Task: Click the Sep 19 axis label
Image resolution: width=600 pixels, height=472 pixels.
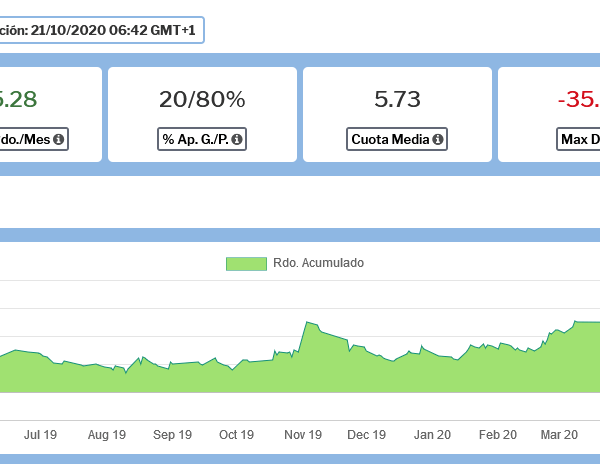Action: click(172, 435)
